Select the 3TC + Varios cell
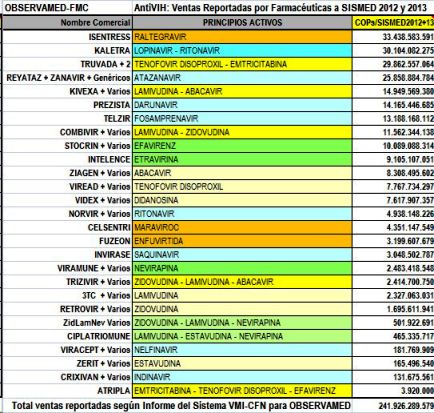Image resolution: width=434 pixels, height=413 pixels. pos(68,296)
